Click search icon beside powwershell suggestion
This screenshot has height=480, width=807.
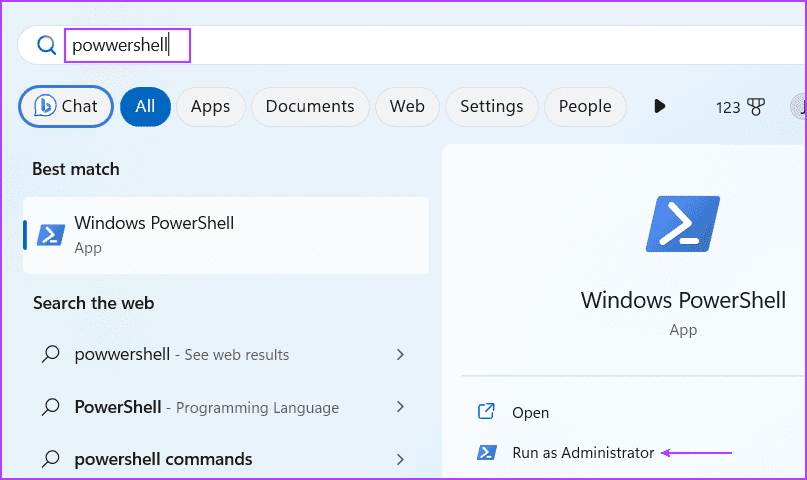tap(50, 354)
